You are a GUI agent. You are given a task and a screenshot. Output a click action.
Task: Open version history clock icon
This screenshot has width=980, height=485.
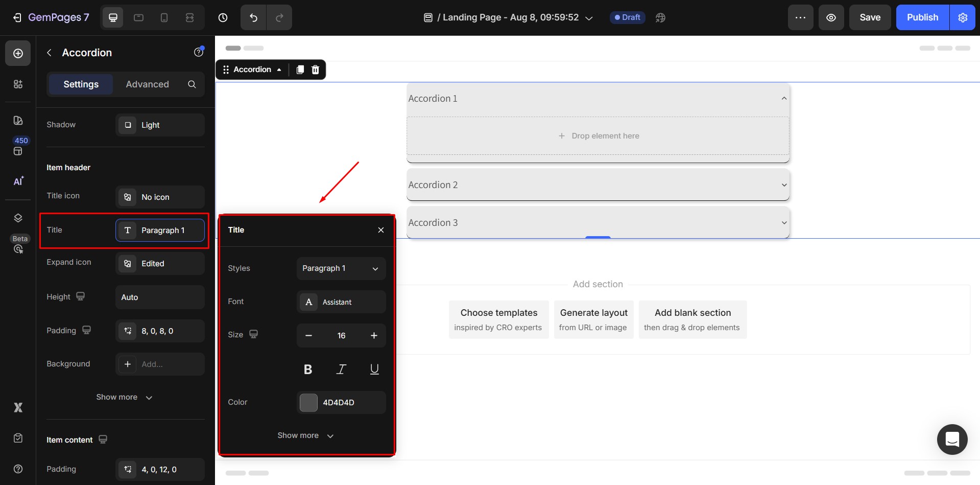click(x=223, y=17)
